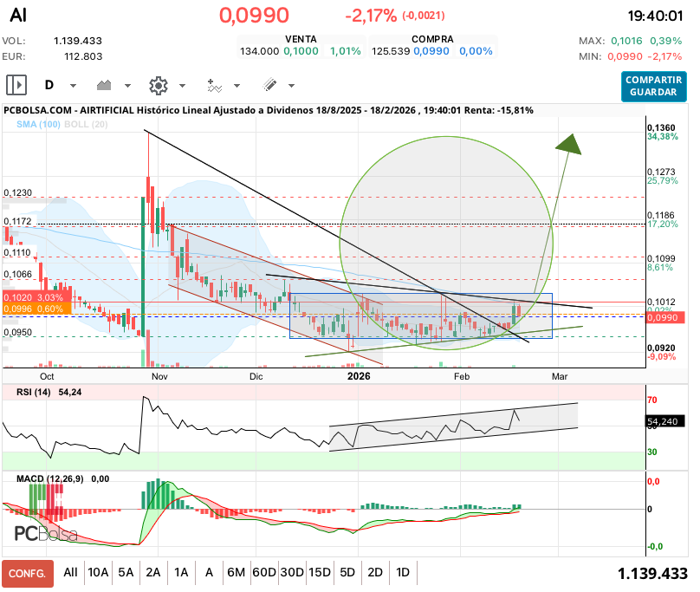Click the orange 0,0996 0,60% price tag

pyautogui.click(x=36, y=309)
